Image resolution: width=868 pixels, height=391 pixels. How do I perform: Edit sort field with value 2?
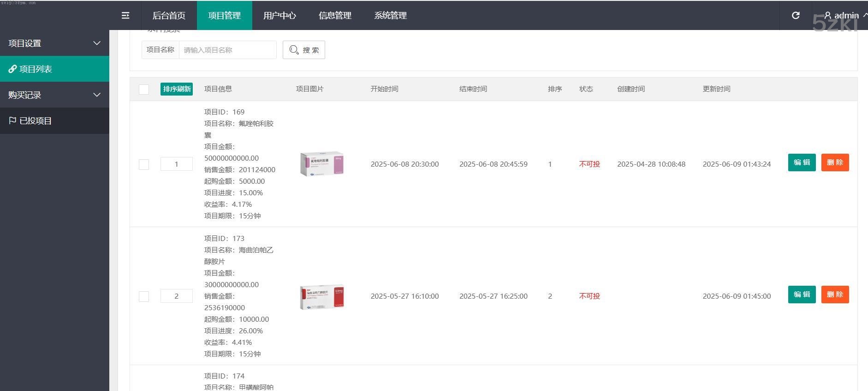[177, 296]
